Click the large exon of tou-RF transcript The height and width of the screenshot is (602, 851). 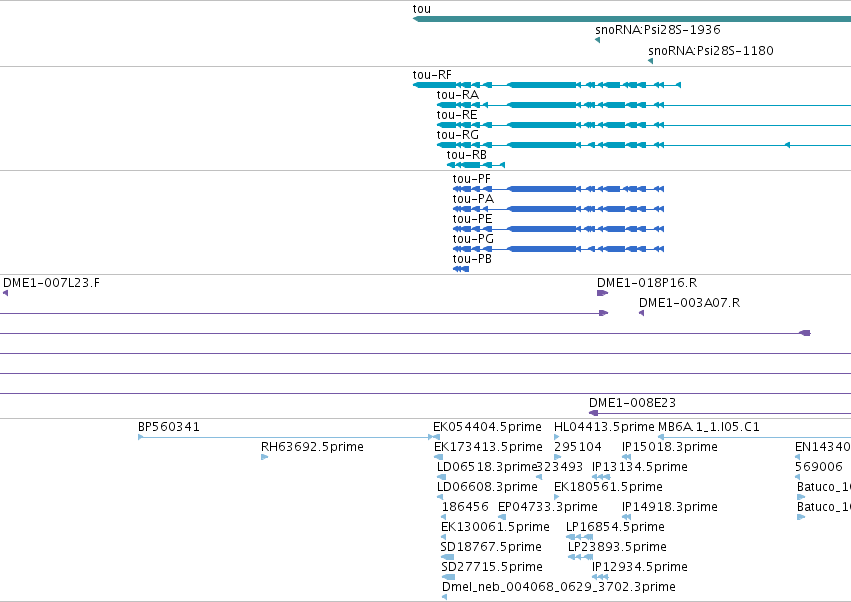point(542,85)
